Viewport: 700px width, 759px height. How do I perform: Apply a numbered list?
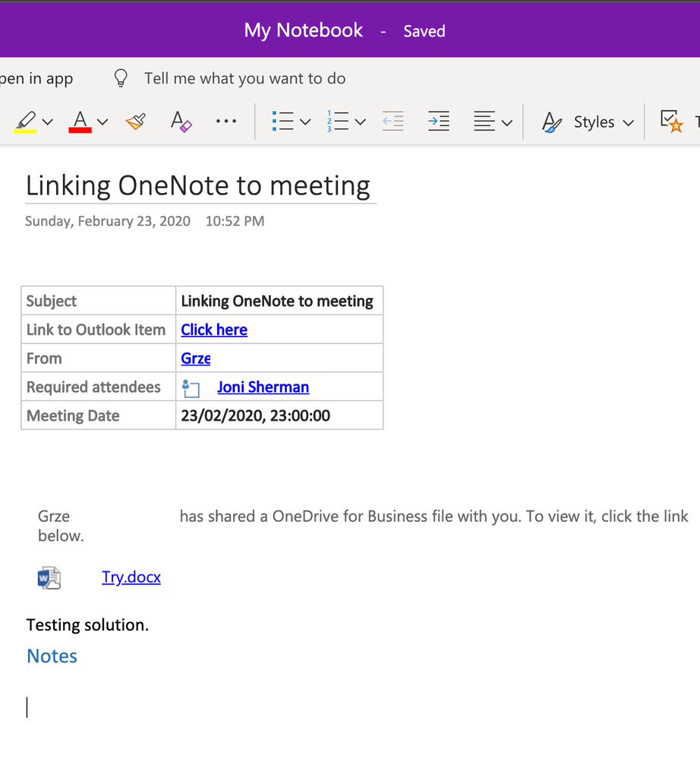(x=338, y=121)
